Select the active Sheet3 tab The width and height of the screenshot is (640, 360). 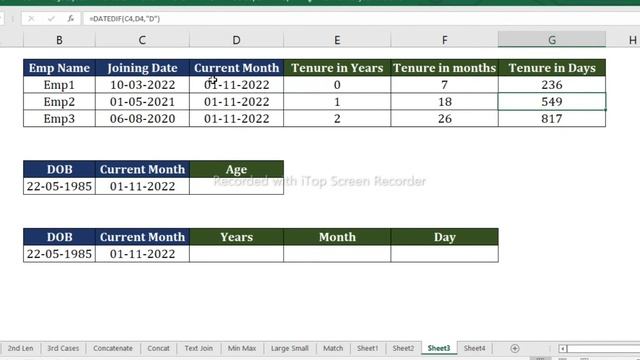(439, 348)
